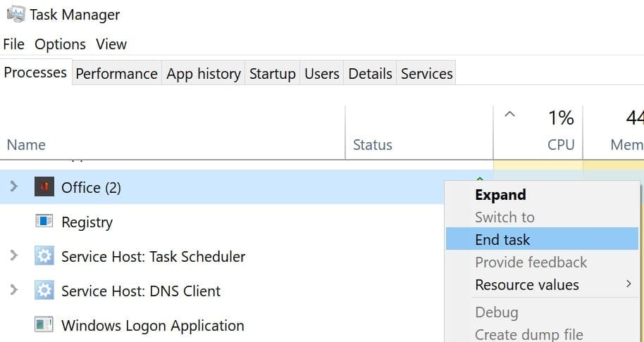Expand Service Host: Task Scheduler group
Image resolution: width=644 pixels, height=342 pixels.
pos(14,255)
